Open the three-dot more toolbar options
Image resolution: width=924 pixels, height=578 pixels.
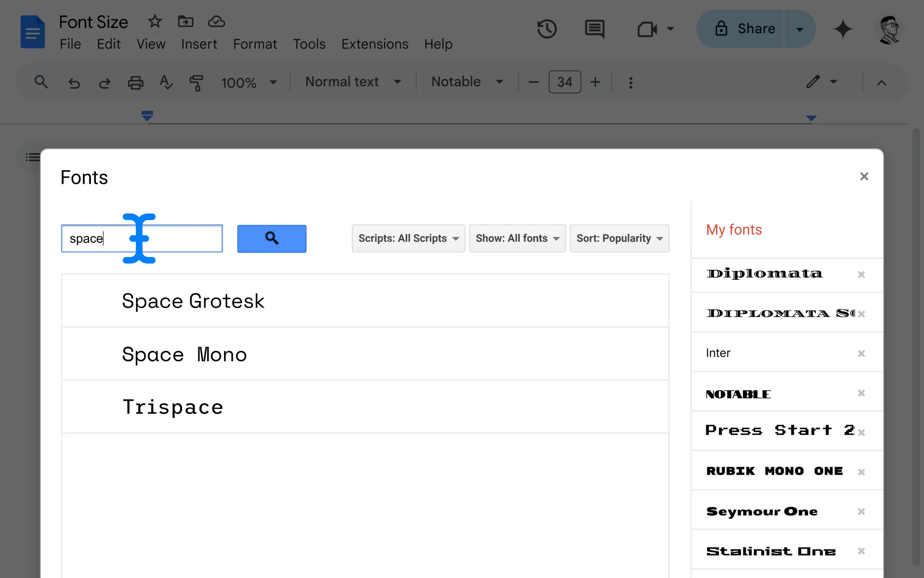[631, 82]
